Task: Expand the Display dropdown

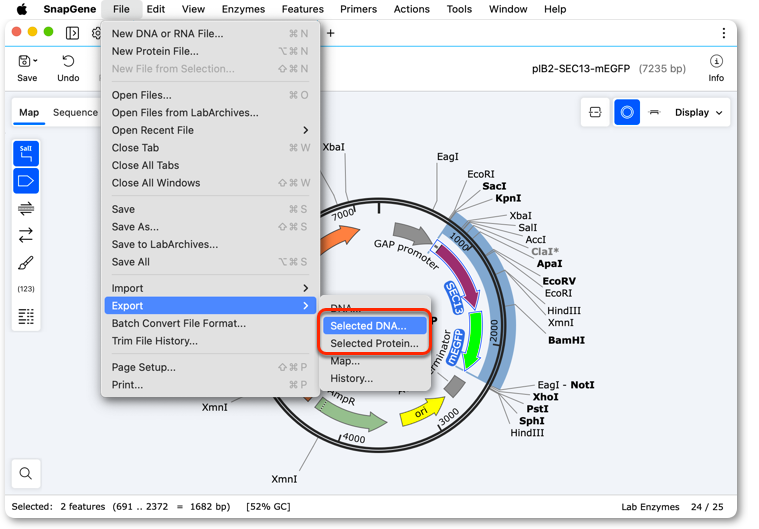Action: coord(698,112)
